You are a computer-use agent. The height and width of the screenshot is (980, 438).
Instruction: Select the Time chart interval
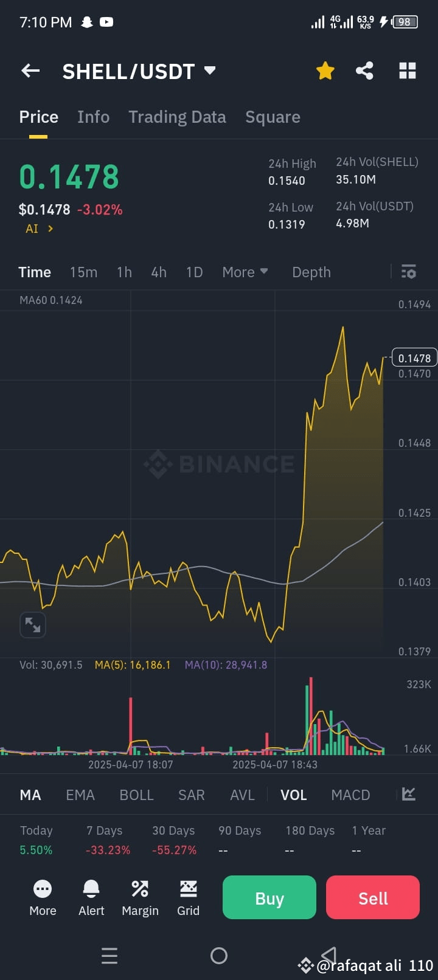click(x=35, y=272)
